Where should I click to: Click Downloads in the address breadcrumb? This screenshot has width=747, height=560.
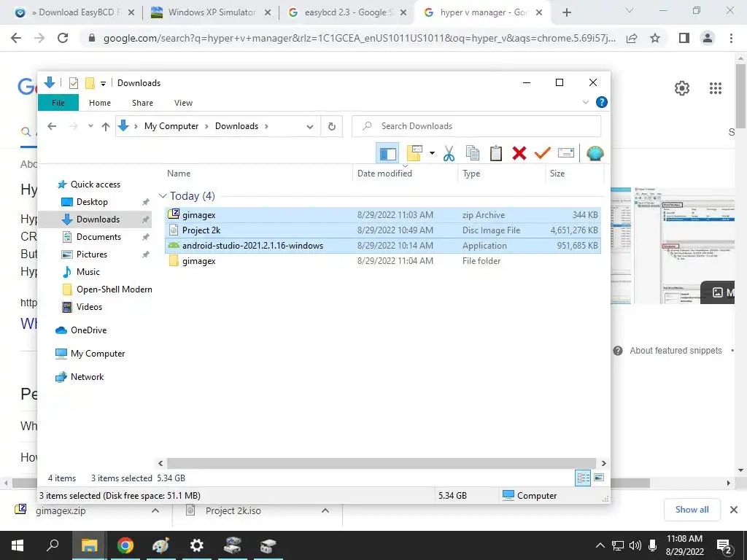pyautogui.click(x=237, y=126)
